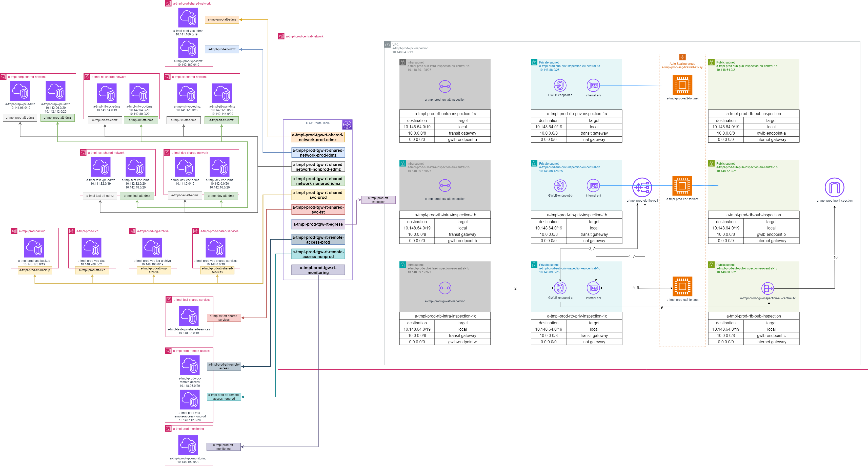Select the a-tmpl-prep-att-idmz attachment box

click(x=58, y=118)
